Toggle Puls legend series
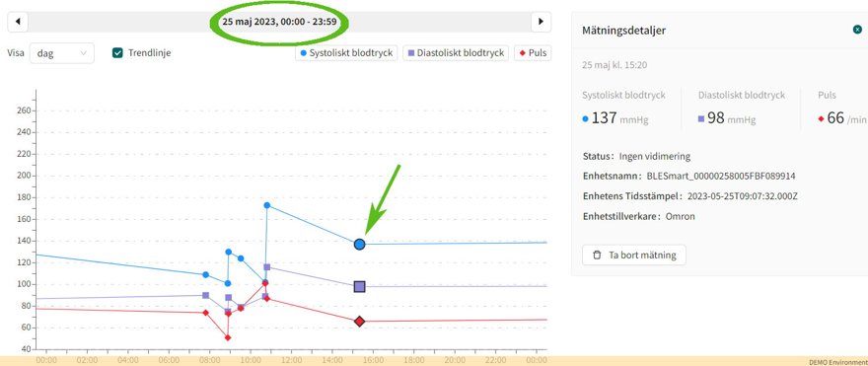 coord(533,53)
